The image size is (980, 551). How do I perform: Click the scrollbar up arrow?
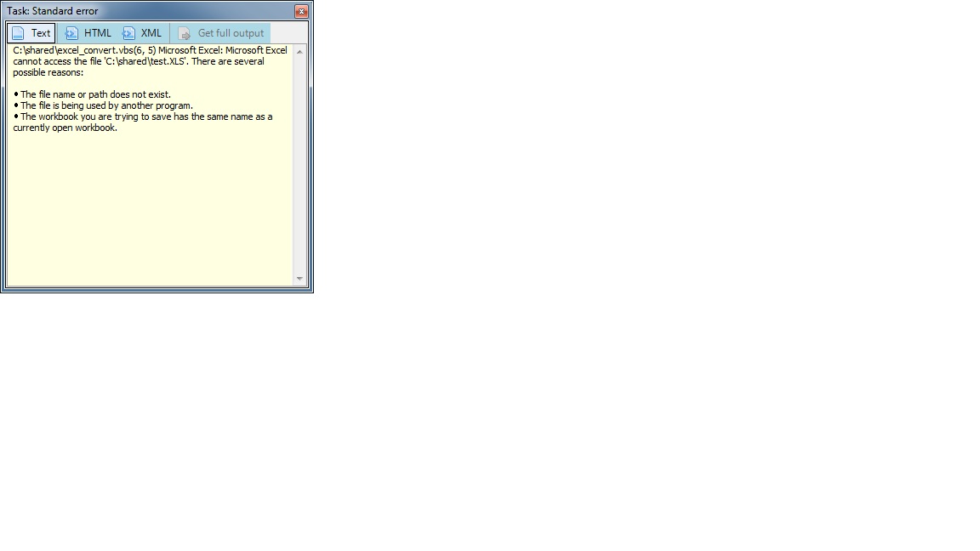(x=299, y=52)
